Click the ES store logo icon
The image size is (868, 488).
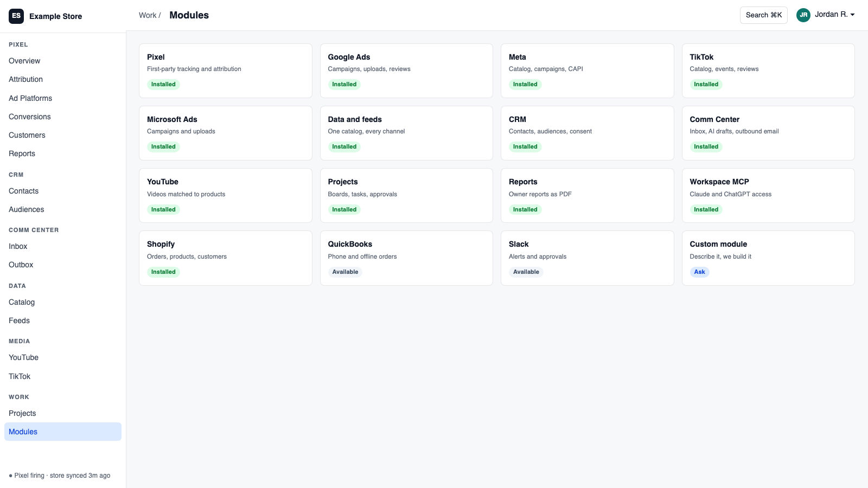16,16
